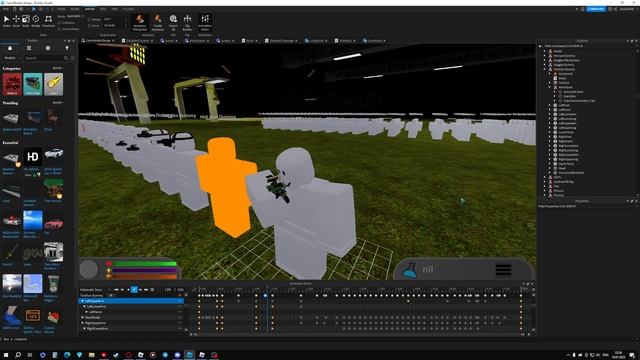640x360 pixels.
Task: Click See all next to Trending
Action: click(58, 102)
